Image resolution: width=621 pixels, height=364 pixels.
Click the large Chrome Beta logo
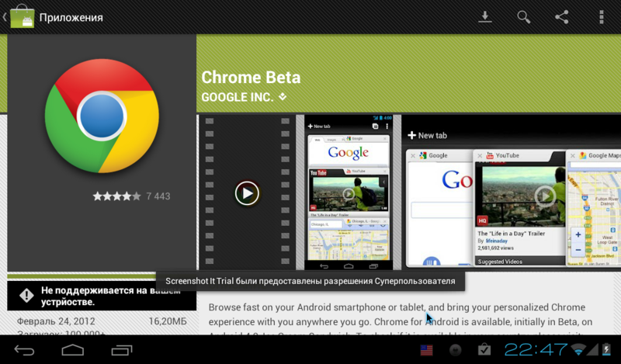[102, 116]
